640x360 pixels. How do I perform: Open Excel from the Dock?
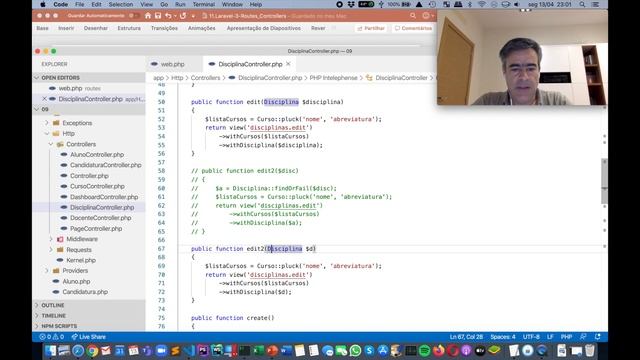258,351
